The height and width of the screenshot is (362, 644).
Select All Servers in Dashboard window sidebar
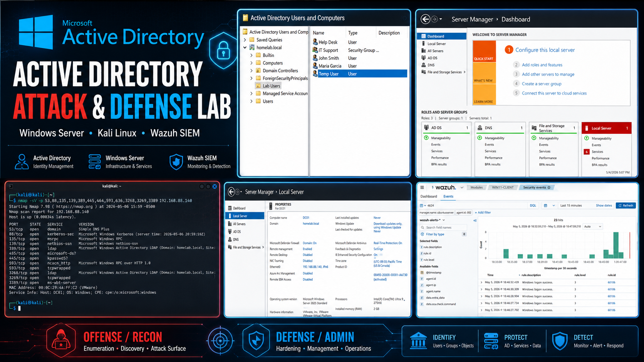coord(435,51)
